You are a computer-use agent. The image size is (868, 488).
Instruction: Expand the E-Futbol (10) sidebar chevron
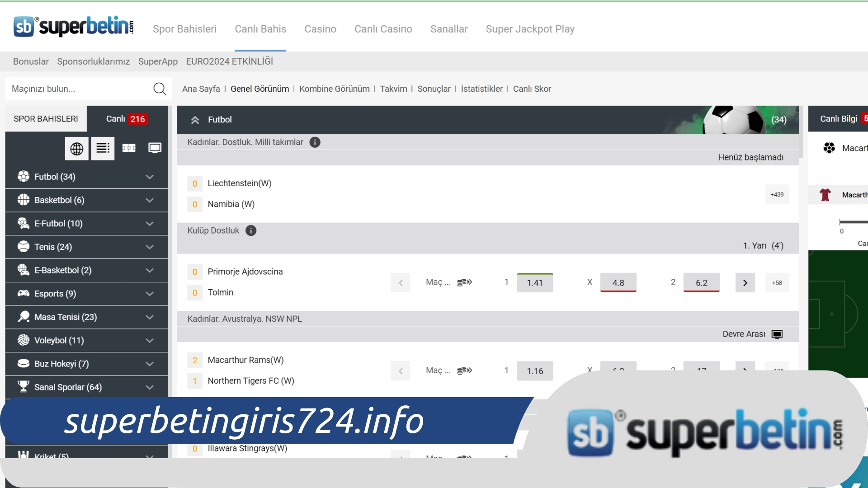150,224
